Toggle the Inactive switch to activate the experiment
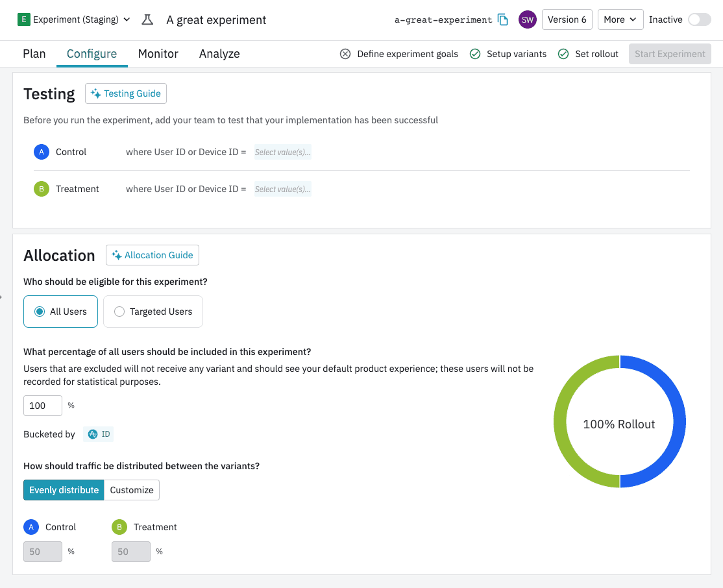Screen dimensions: 723x588 click(x=700, y=19)
